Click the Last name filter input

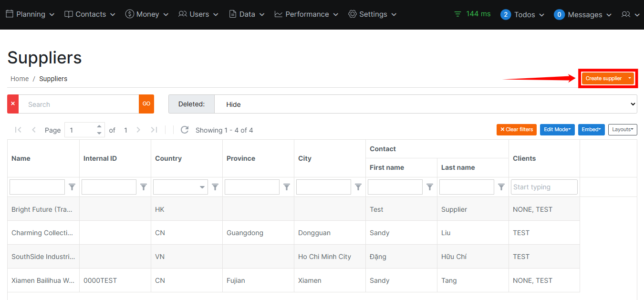pyautogui.click(x=467, y=187)
